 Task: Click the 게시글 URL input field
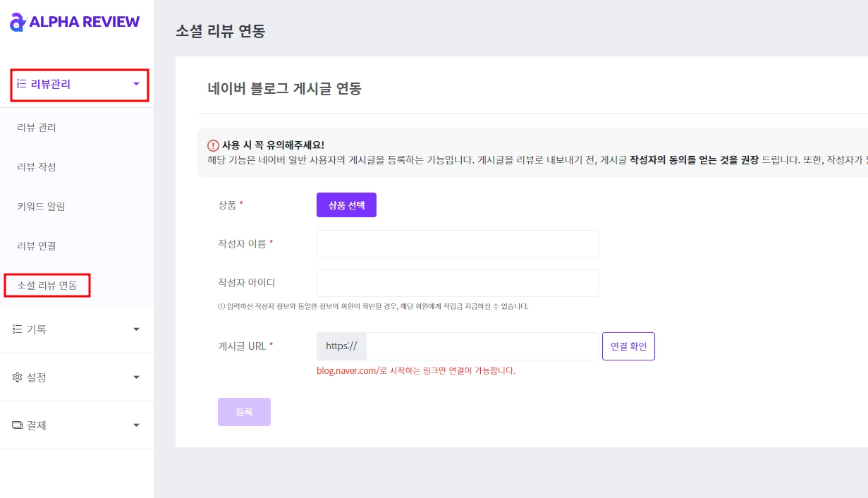[x=482, y=346]
